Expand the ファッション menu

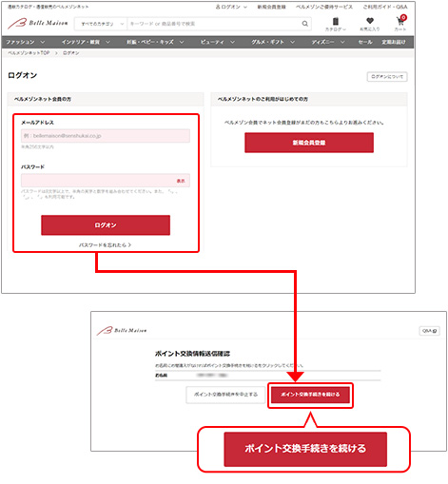click(26, 42)
